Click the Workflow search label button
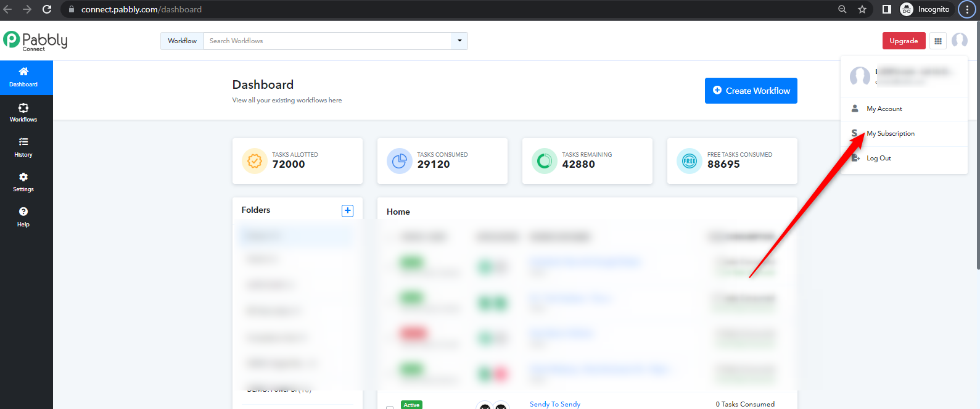This screenshot has height=409, width=980. tap(183, 41)
